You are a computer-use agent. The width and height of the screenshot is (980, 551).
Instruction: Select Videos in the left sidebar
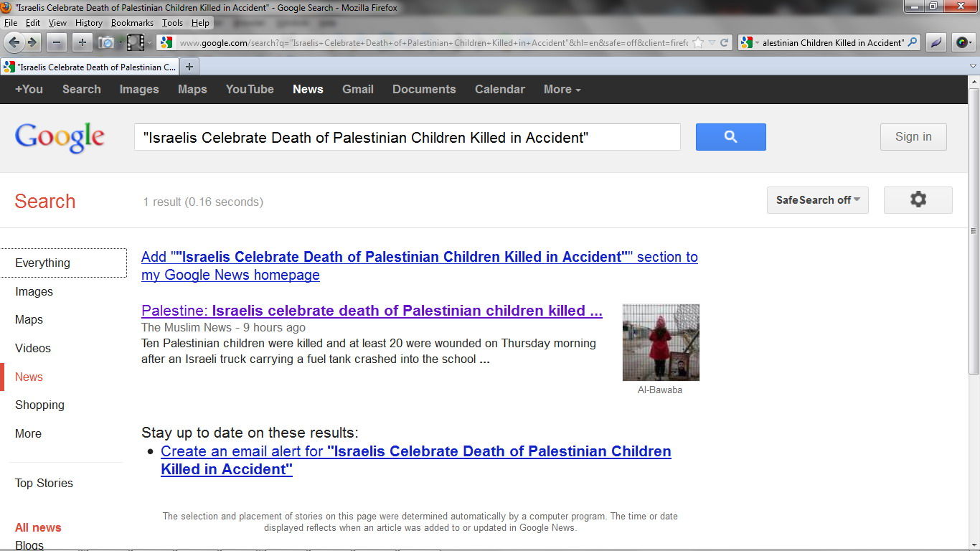[33, 348]
